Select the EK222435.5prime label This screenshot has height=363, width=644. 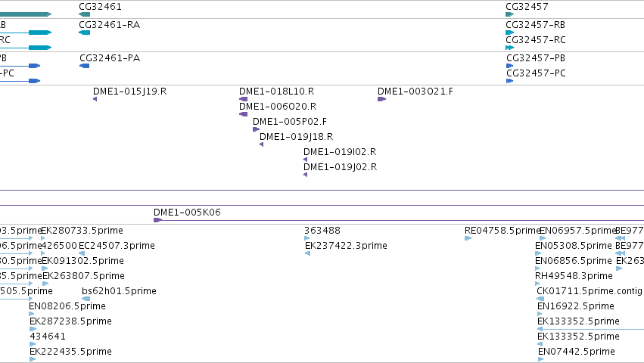70,352
